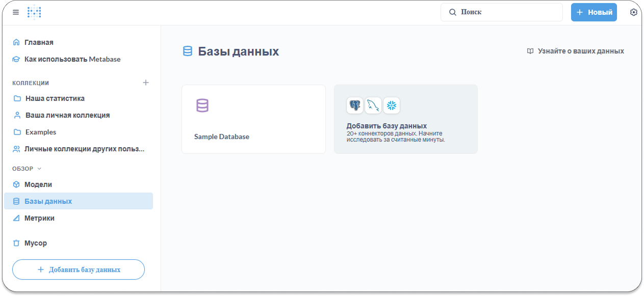Open Метрики in the sidebar
This screenshot has width=644, height=296.
[x=39, y=218]
